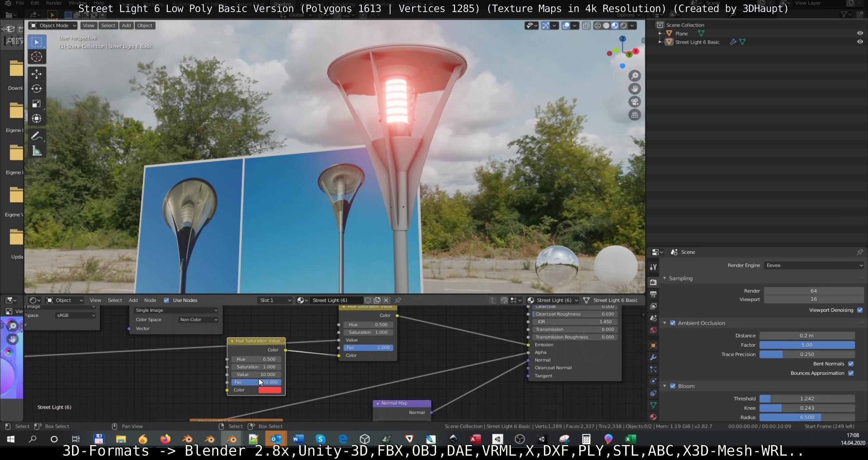Open the Modifiers wrench properties tab
The width and height of the screenshot is (868, 460).
pyautogui.click(x=653, y=357)
